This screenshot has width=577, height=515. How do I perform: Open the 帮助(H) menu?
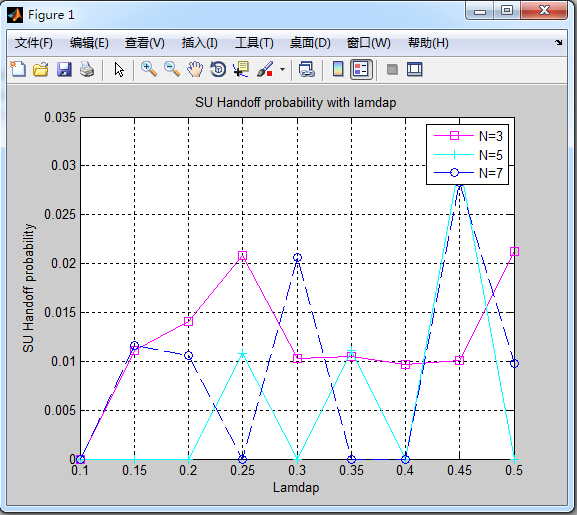pyautogui.click(x=428, y=43)
